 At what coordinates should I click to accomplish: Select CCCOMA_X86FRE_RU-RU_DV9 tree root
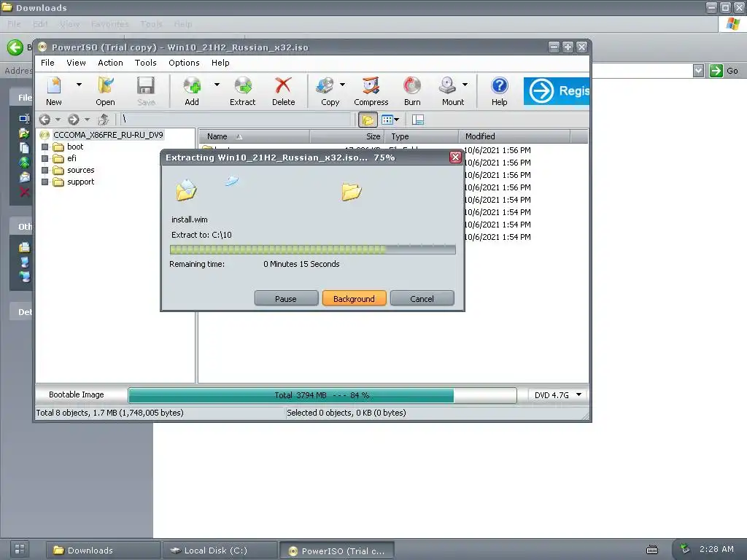pyautogui.click(x=108, y=135)
